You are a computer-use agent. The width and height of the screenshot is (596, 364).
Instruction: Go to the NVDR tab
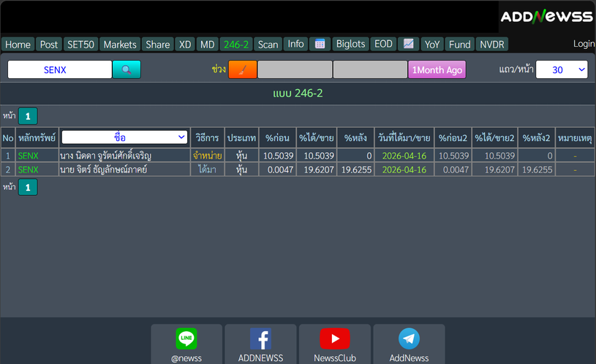point(491,44)
